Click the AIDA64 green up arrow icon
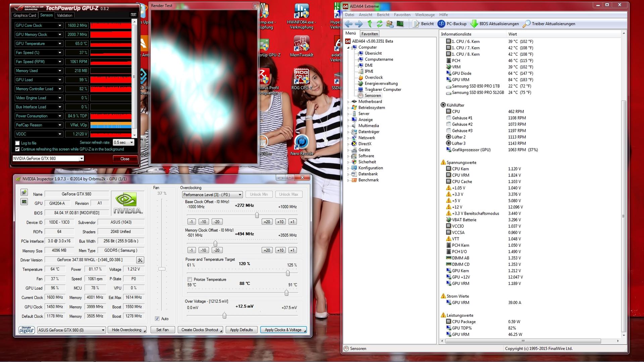Image resolution: width=644 pixels, height=362 pixels. [x=369, y=24]
